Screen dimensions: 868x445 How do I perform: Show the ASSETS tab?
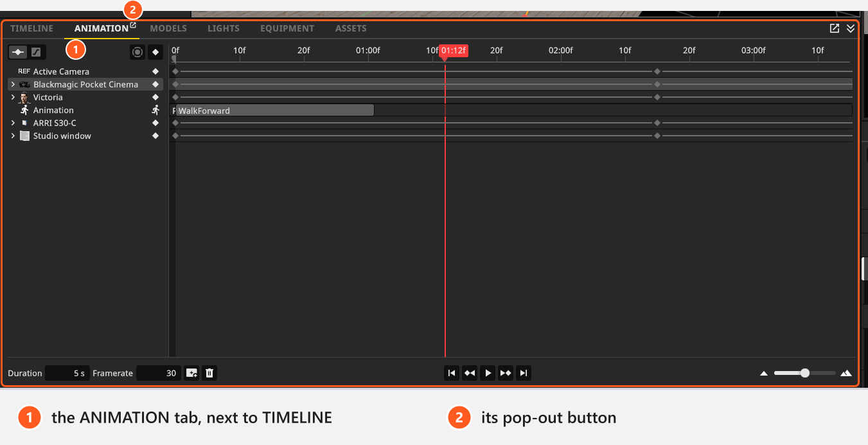pos(351,28)
